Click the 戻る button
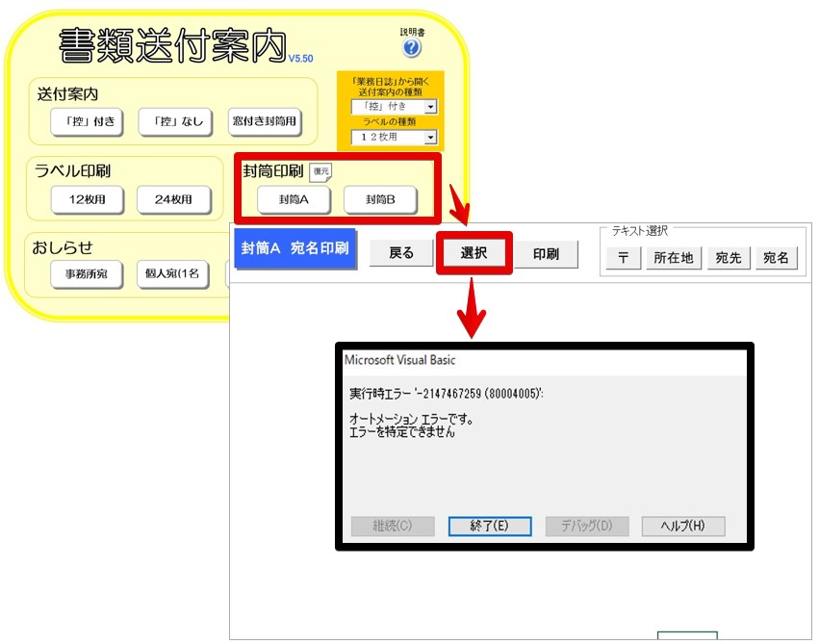819x644 pixels. coord(401,253)
